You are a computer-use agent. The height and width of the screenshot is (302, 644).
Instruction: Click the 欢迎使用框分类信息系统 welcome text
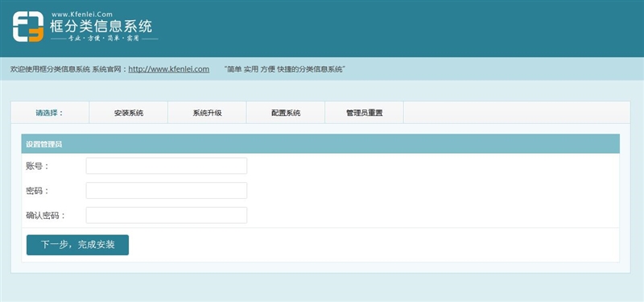tap(50, 69)
